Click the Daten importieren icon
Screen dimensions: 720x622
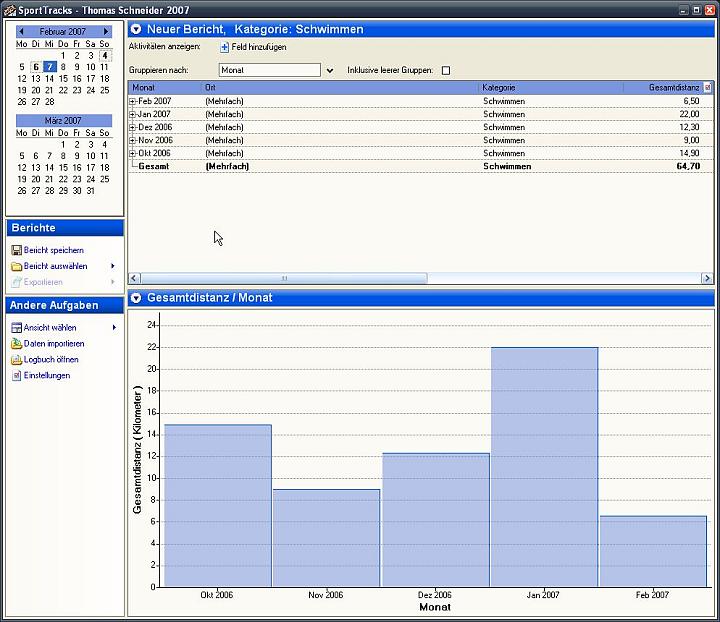(x=16, y=343)
